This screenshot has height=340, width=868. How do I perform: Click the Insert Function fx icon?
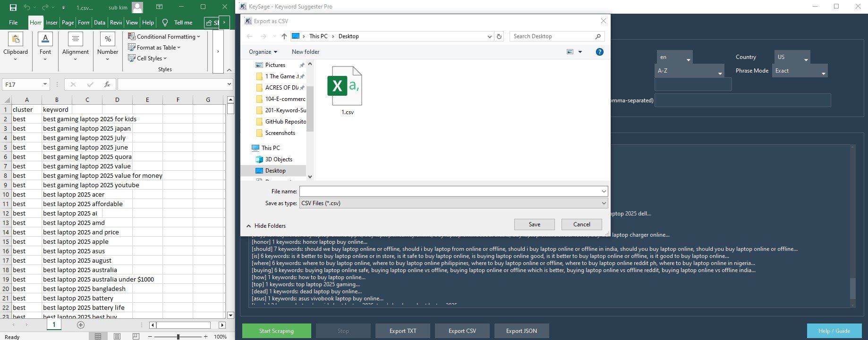click(x=107, y=84)
